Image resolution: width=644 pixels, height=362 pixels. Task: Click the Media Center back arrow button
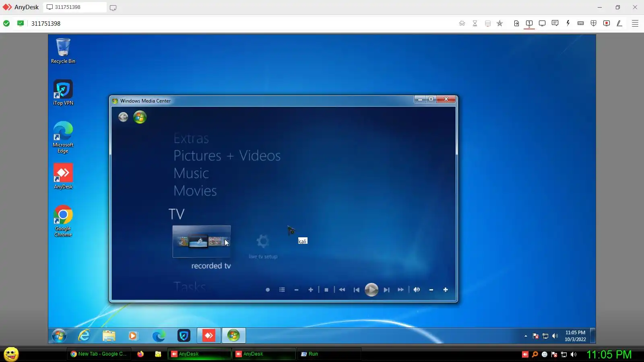(123, 117)
